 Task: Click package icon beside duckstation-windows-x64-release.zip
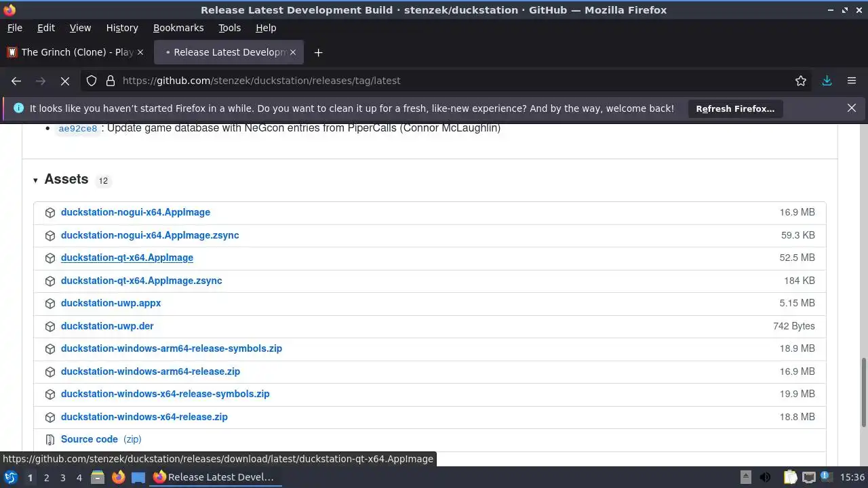(x=50, y=418)
